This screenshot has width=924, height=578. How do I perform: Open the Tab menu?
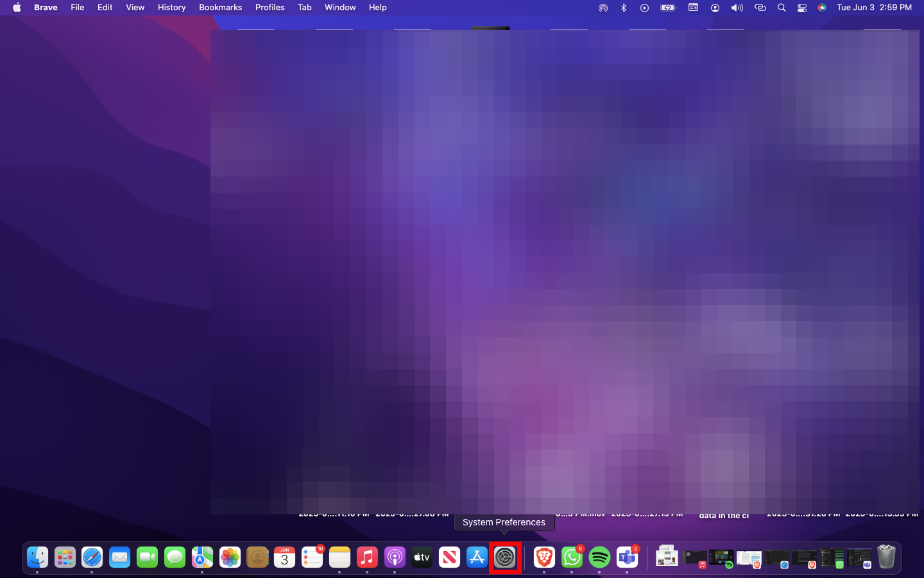305,8
